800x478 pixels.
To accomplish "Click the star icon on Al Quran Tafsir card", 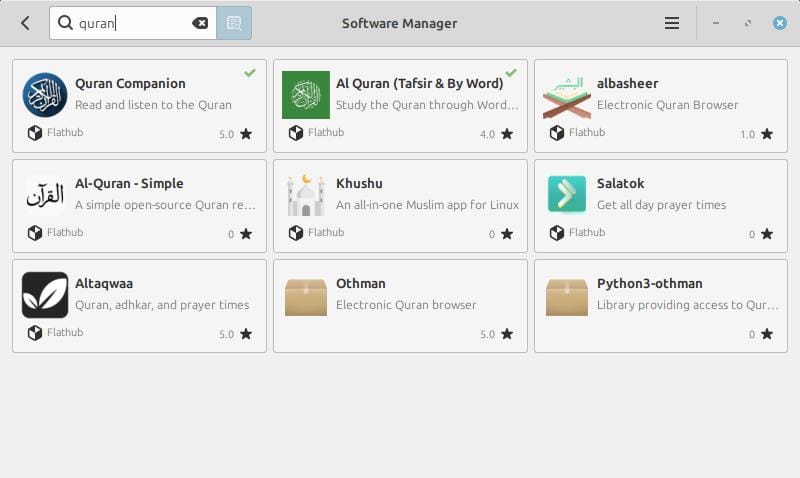I will [507, 134].
